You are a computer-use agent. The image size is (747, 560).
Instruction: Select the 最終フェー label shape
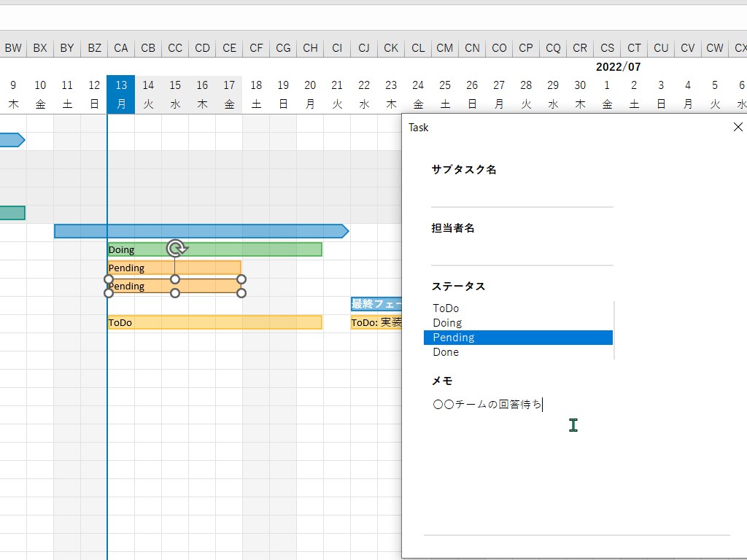click(376, 304)
